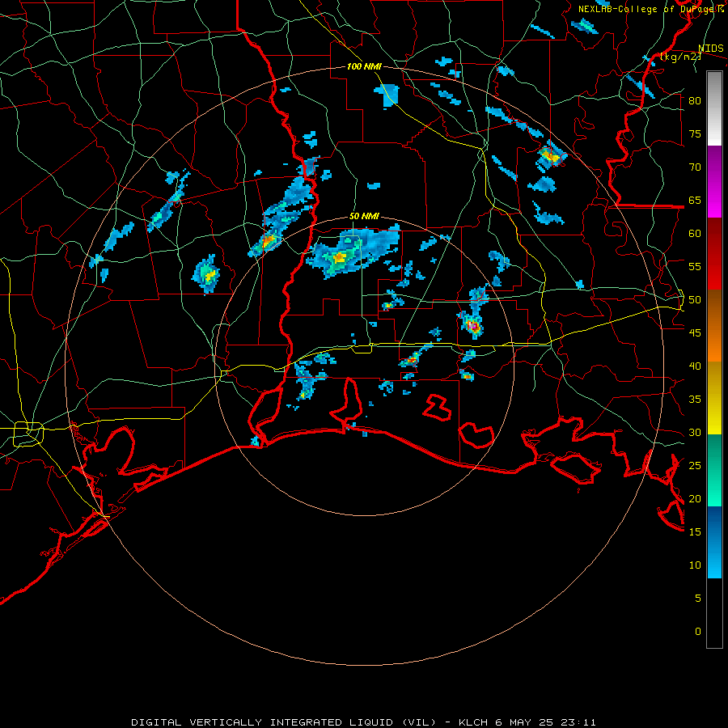Click the "KLCH 6 MAY 25 23:11" timestamp
The image size is (728, 728).
pyautogui.click(x=527, y=722)
